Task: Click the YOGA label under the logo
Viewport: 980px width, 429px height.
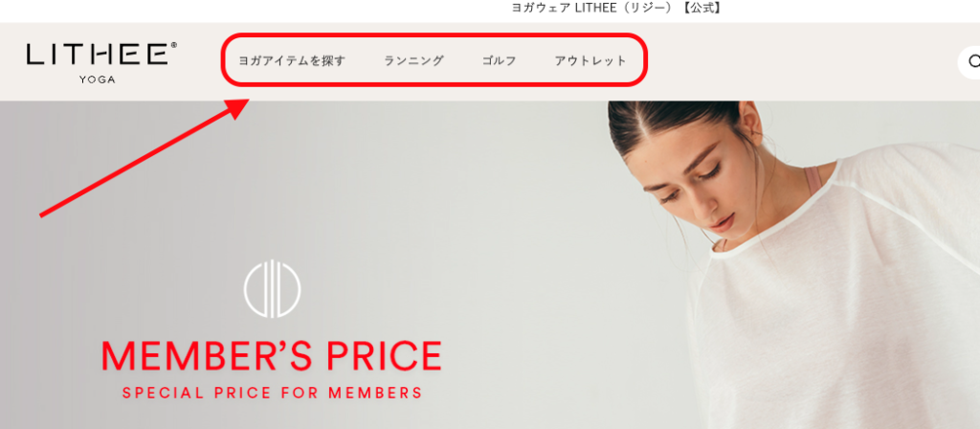Action: pos(98,79)
